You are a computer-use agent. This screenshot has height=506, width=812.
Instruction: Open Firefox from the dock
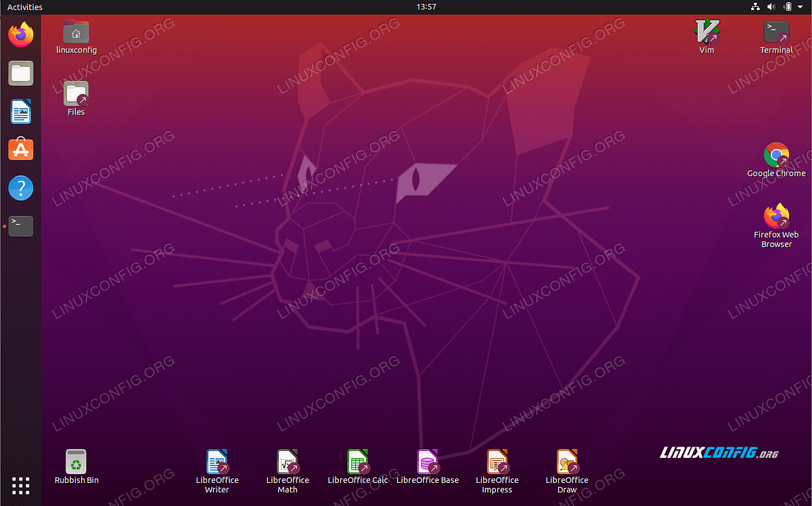(x=21, y=34)
